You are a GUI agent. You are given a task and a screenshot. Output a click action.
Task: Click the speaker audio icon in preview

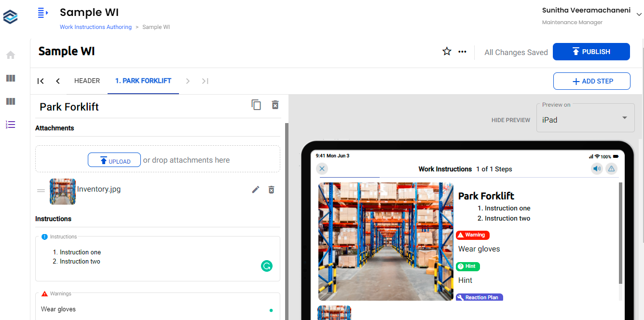[x=597, y=168]
